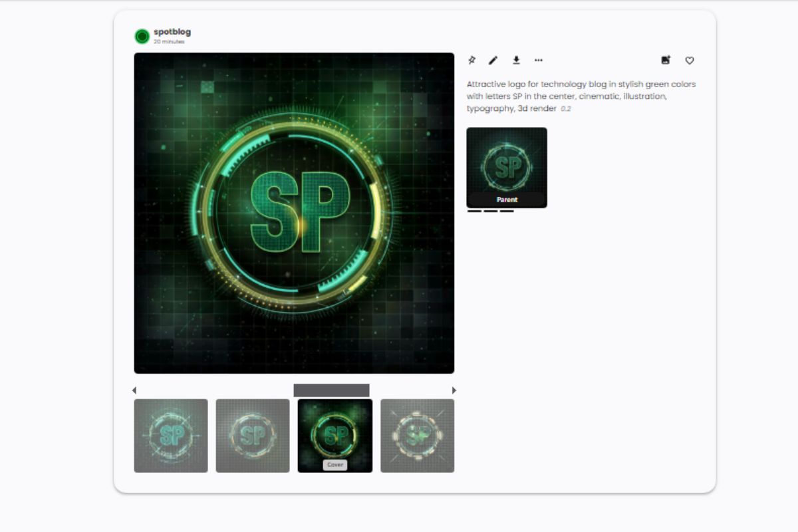Click the 0.2 value after the prompt

(566, 109)
